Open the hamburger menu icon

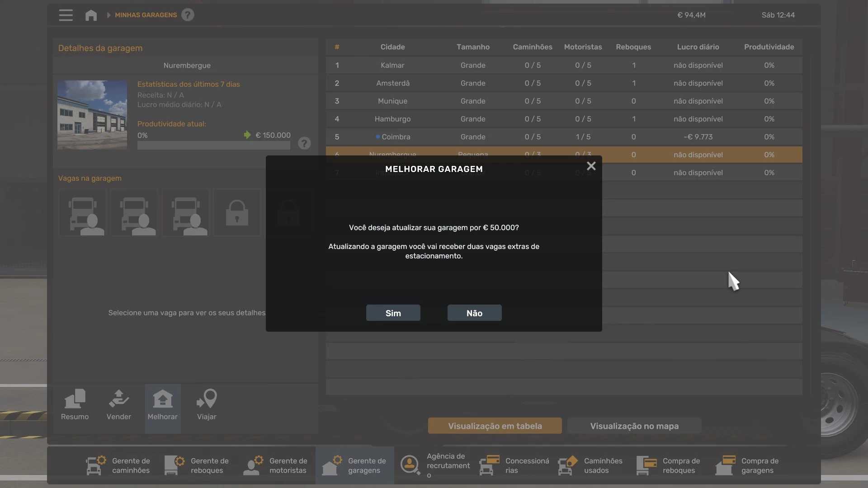pyautogui.click(x=66, y=15)
